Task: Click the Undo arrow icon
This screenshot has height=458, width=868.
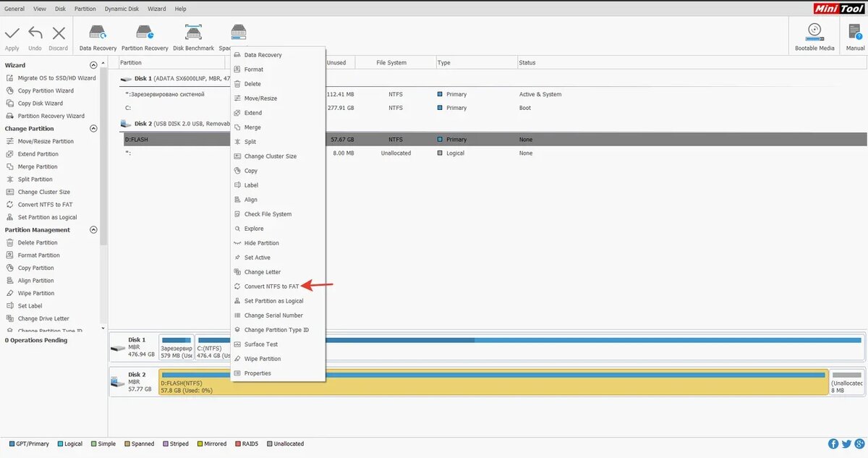Action: pos(35,33)
